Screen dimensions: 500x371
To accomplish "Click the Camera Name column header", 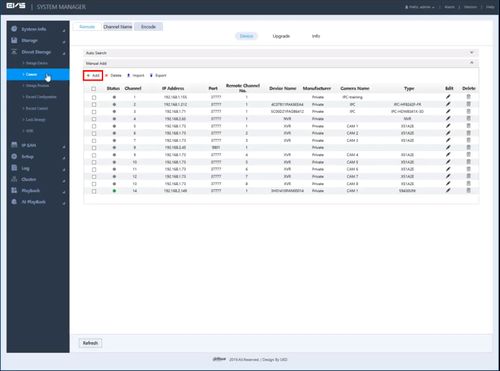I will click(355, 88).
